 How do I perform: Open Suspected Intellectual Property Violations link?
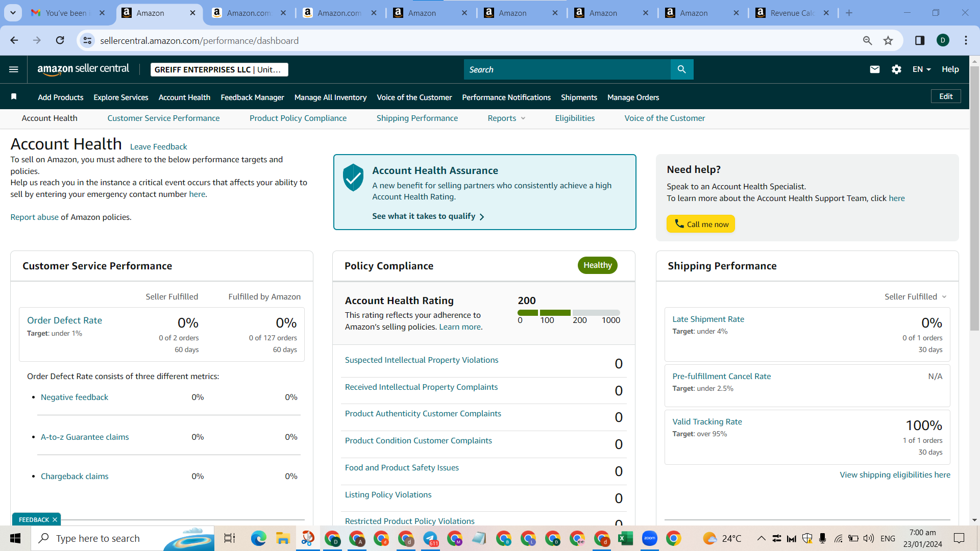(x=422, y=360)
